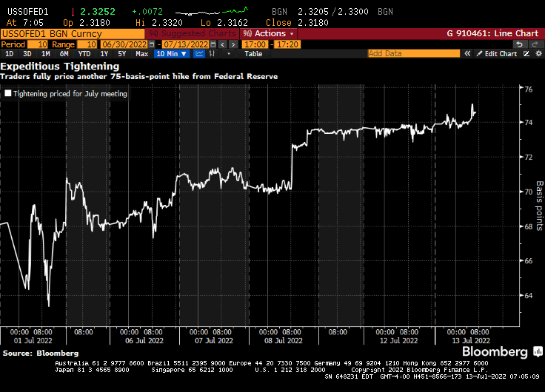545x392 pixels.
Task: Toggle Tightening priced for July meeting legend checkbox
Action: [8, 94]
